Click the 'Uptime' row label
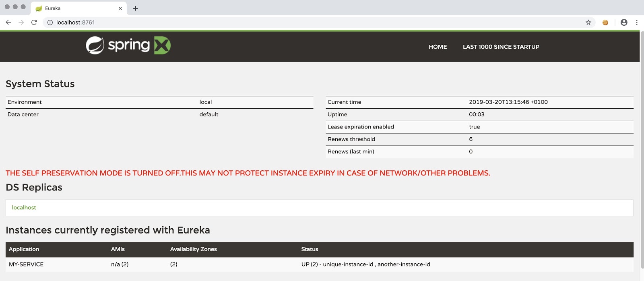 click(337, 115)
